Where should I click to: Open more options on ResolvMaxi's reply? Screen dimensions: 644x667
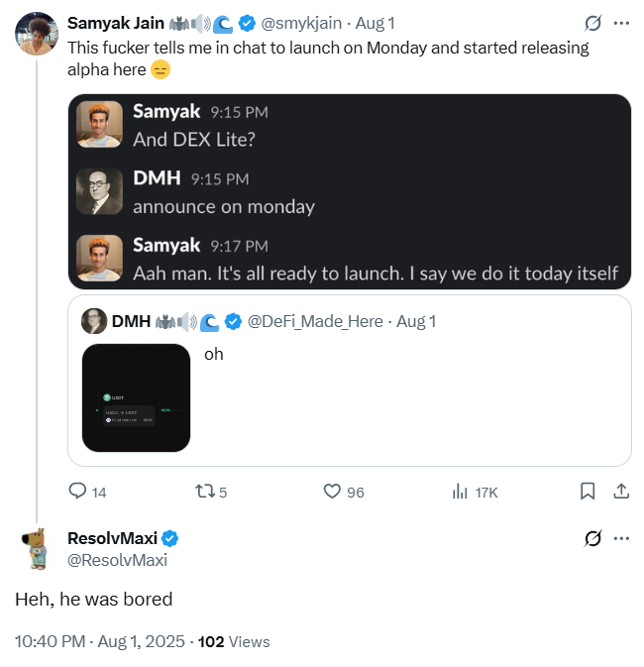coord(621,538)
